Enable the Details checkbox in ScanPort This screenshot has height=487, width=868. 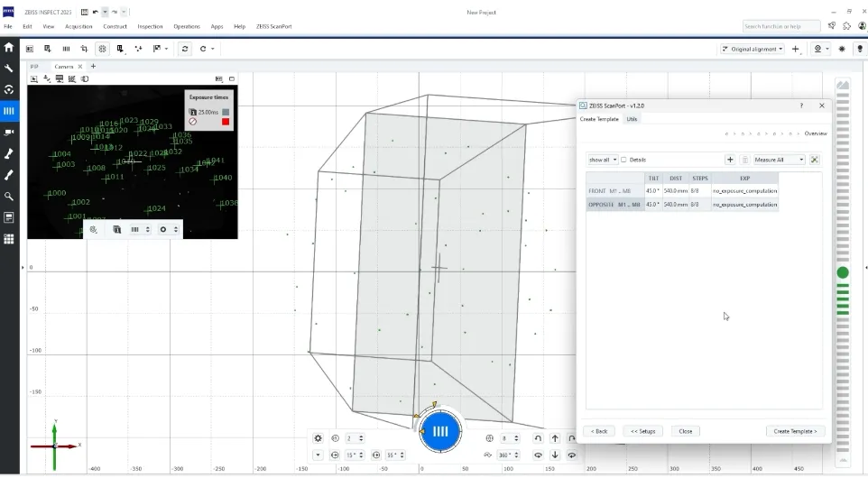click(x=623, y=160)
